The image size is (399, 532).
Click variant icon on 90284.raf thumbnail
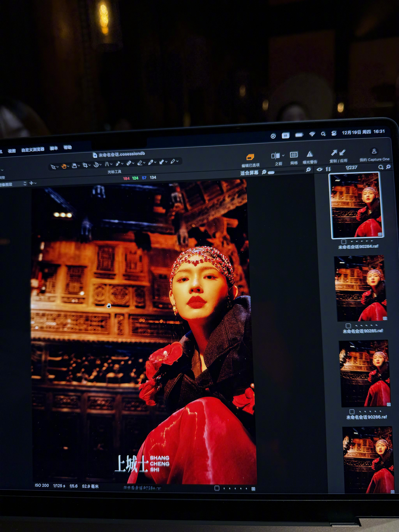(x=380, y=234)
